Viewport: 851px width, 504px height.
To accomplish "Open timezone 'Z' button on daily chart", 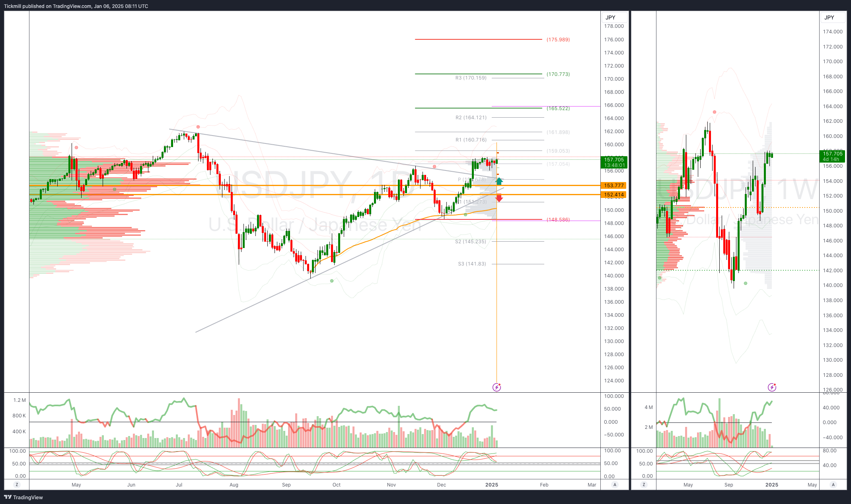I will click(16, 485).
